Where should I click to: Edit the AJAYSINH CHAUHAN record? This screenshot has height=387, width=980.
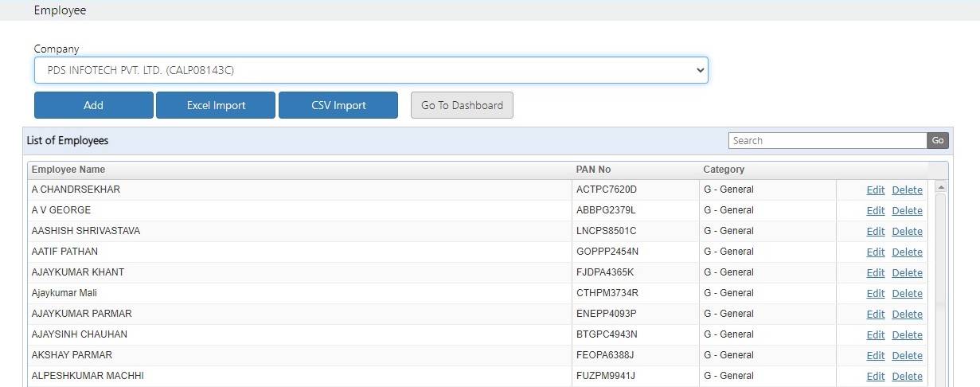(x=876, y=335)
